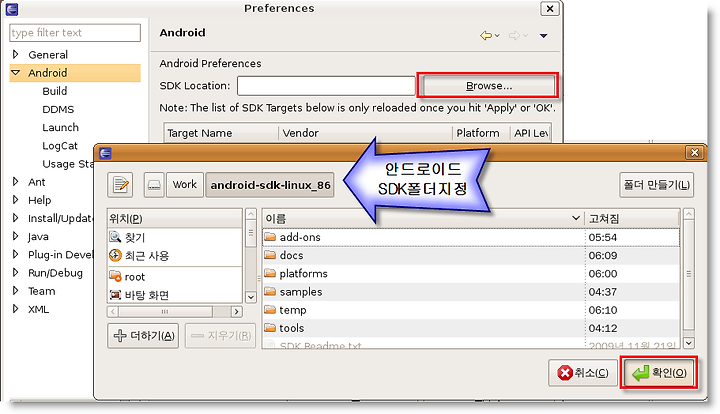The height and width of the screenshot is (414, 720).
Task: Click the places list right scroll arrow
Action: click(236, 312)
